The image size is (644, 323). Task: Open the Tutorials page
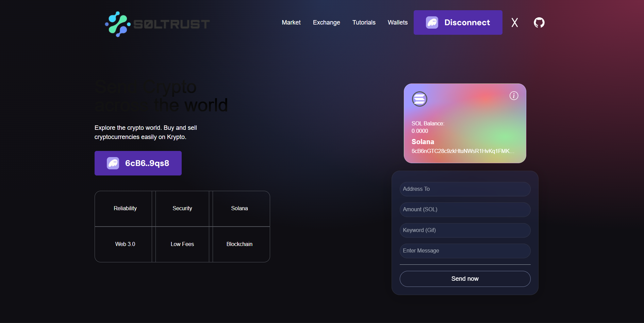364,22
